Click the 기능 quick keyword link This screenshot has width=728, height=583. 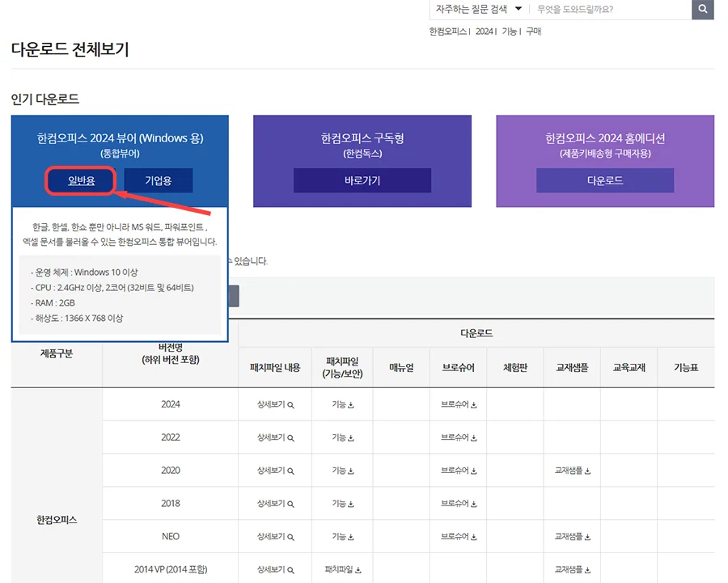(x=509, y=31)
